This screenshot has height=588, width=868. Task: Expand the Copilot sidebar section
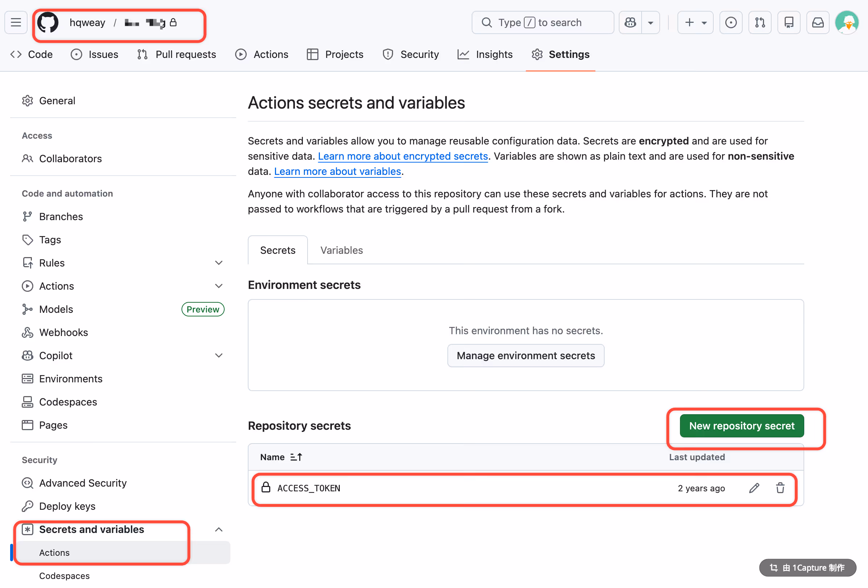tap(219, 356)
